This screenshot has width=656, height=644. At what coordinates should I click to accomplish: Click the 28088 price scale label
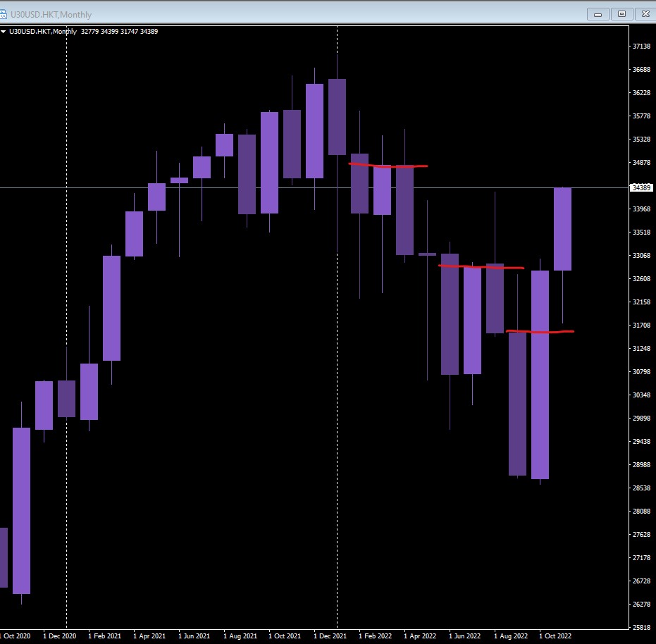[x=641, y=511]
